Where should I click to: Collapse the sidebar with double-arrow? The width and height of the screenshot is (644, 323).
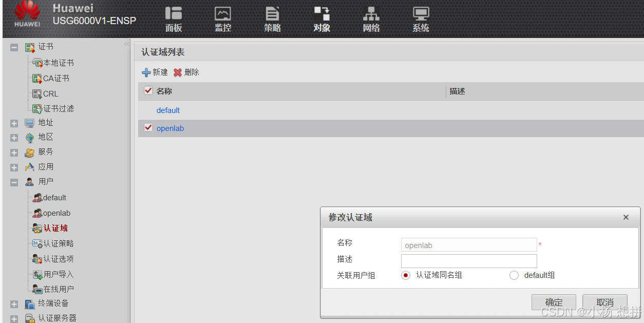126,45
